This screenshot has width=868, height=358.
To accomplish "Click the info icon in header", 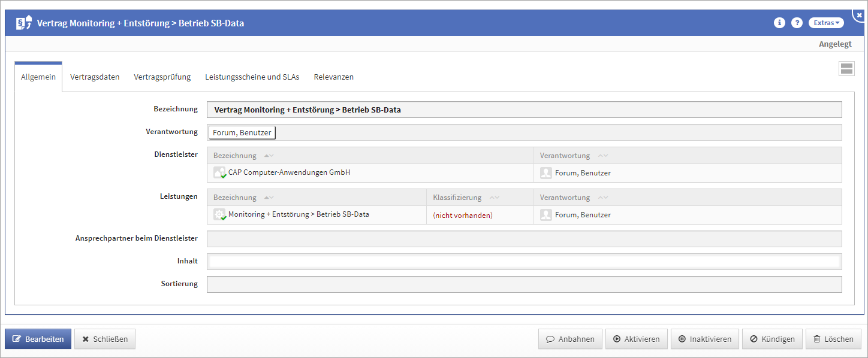I will pos(779,23).
